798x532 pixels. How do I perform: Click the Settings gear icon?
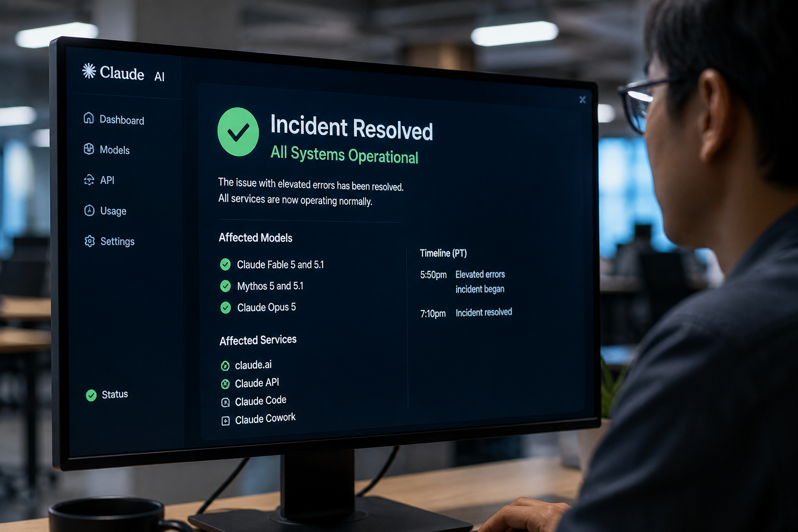tap(90, 241)
